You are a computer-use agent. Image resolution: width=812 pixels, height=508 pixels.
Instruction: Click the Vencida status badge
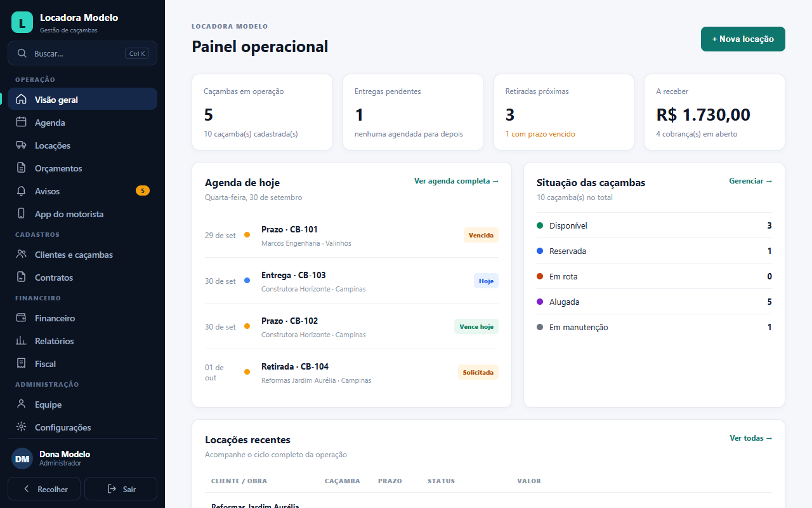[481, 235]
